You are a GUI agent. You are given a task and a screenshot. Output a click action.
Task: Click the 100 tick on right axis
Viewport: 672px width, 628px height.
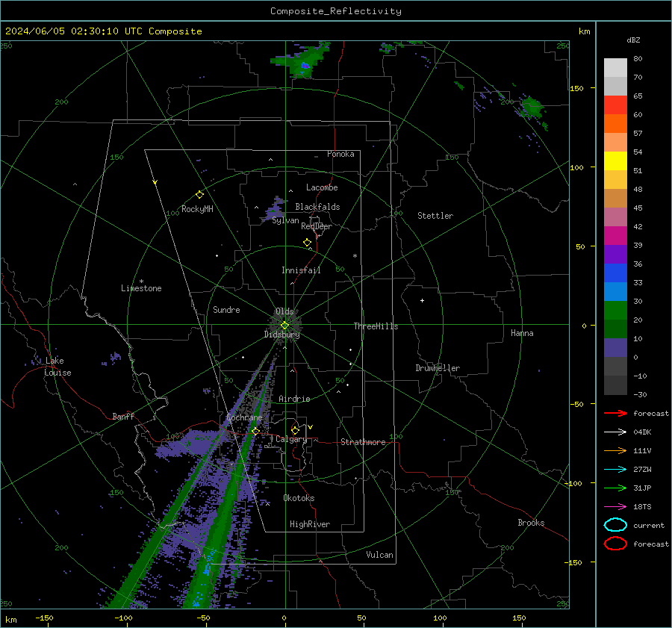(577, 167)
